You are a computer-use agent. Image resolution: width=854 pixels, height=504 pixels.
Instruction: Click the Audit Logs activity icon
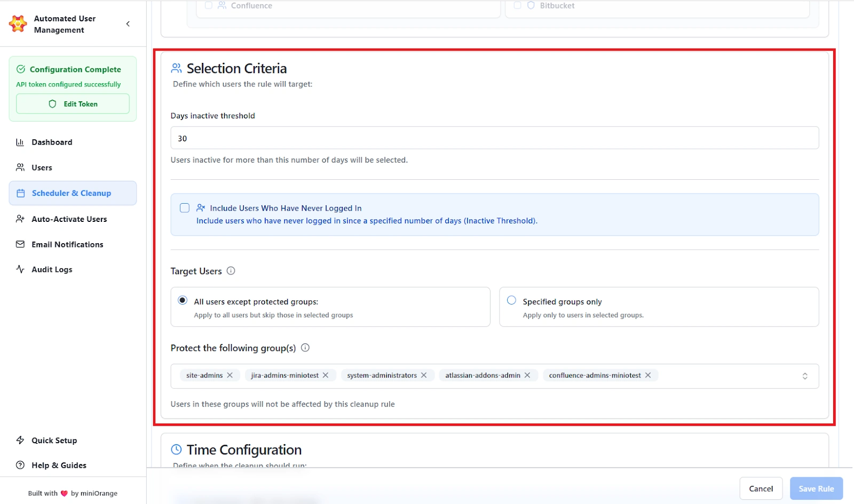pyautogui.click(x=20, y=269)
